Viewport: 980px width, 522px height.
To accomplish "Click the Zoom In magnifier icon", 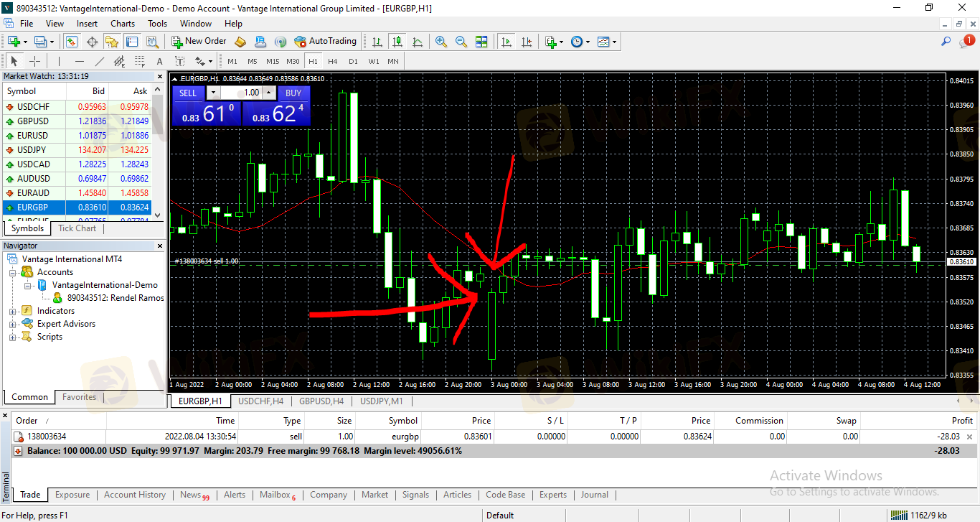I will click(441, 42).
